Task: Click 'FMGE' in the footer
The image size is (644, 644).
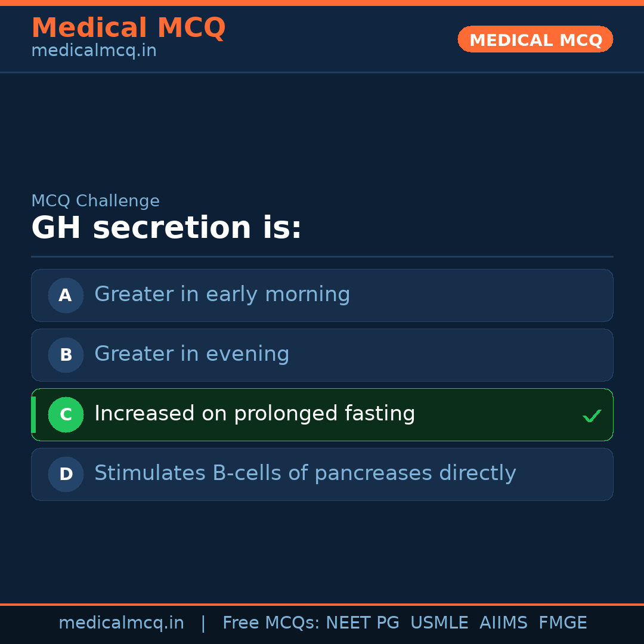Action: pyautogui.click(x=563, y=623)
